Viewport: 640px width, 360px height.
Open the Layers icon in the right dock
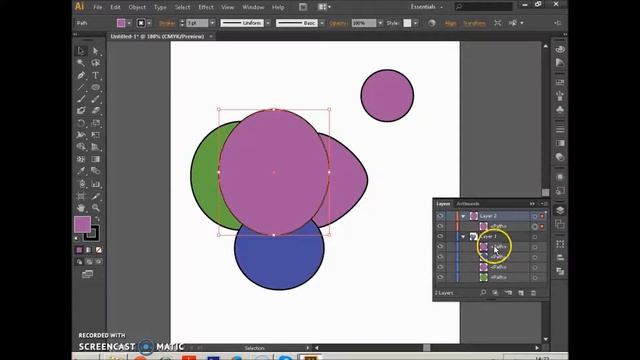click(560, 210)
